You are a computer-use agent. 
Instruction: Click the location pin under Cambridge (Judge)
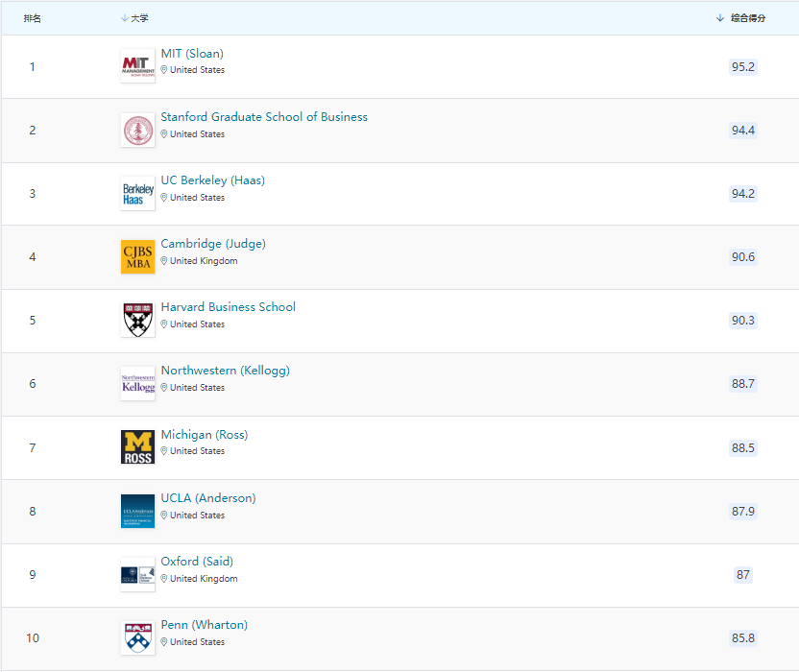click(164, 261)
